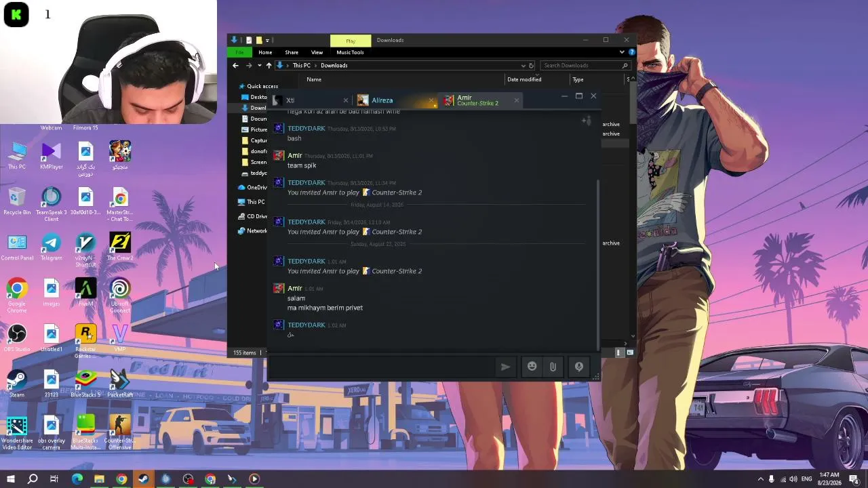Open Rockstar Games launcher desktop icon
This screenshot has width=868, height=488.
click(x=85, y=342)
